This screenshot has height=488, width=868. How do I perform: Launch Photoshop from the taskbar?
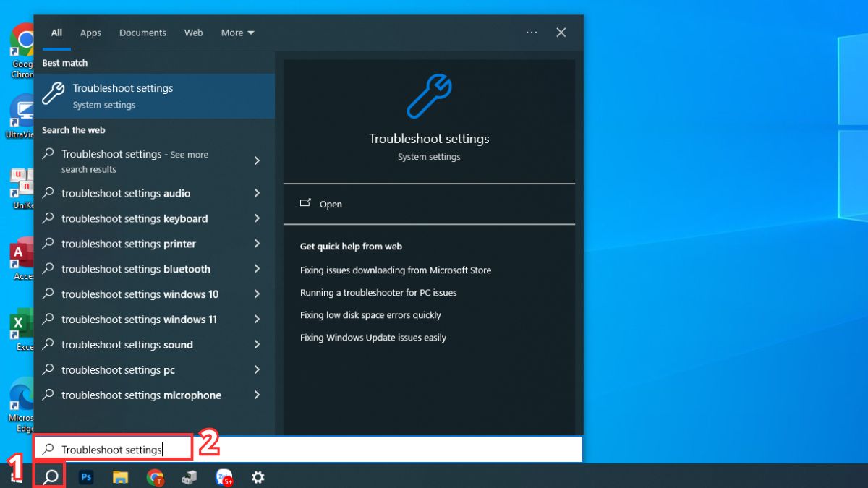[86, 477]
